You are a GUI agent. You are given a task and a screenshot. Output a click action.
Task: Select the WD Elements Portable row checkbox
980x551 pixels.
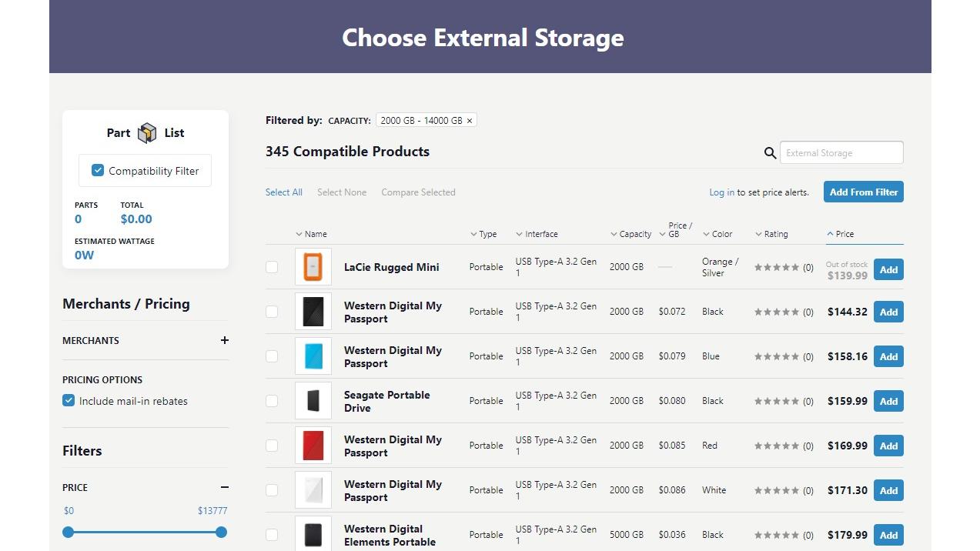coord(272,535)
